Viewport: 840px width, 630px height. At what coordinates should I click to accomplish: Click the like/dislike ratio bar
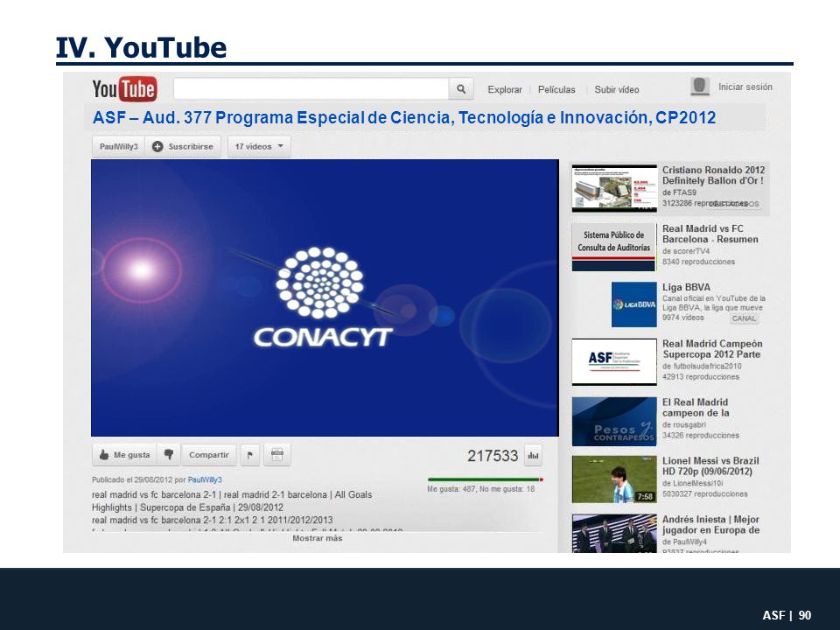486,479
